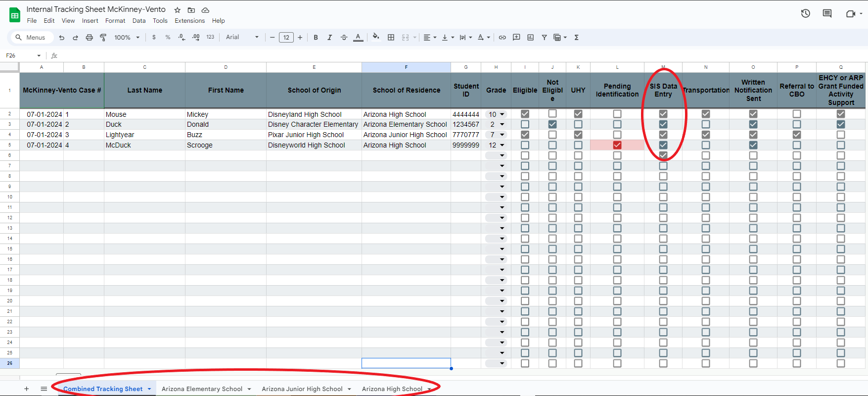Insert chart icon in toolbar
Image resolution: width=868 pixels, height=396 pixels.
530,38
